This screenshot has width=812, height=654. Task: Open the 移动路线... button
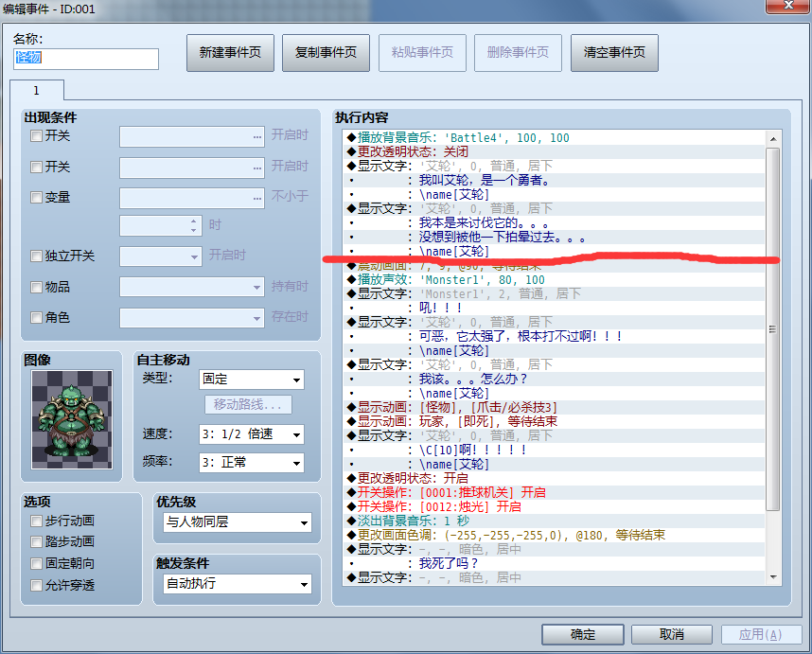point(248,404)
